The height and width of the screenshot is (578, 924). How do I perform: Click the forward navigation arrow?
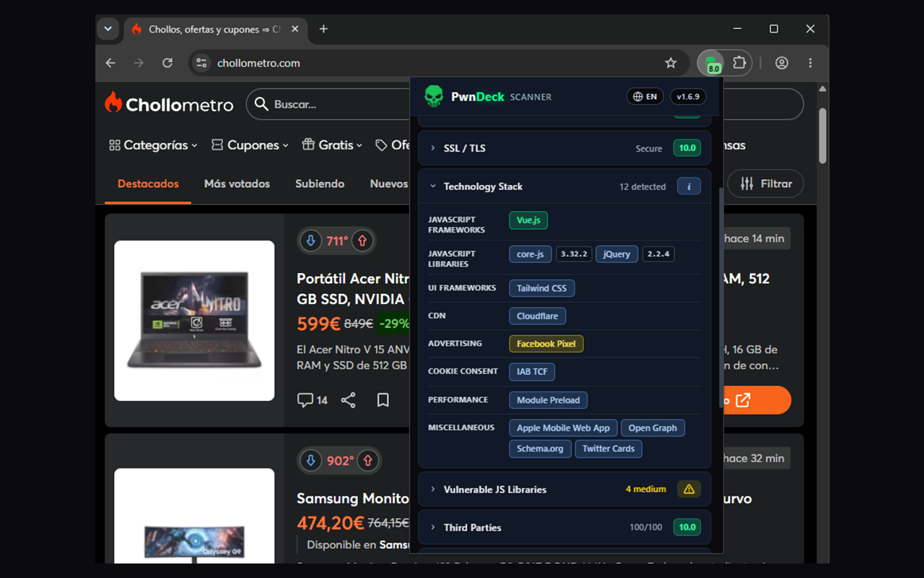tap(139, 63)
